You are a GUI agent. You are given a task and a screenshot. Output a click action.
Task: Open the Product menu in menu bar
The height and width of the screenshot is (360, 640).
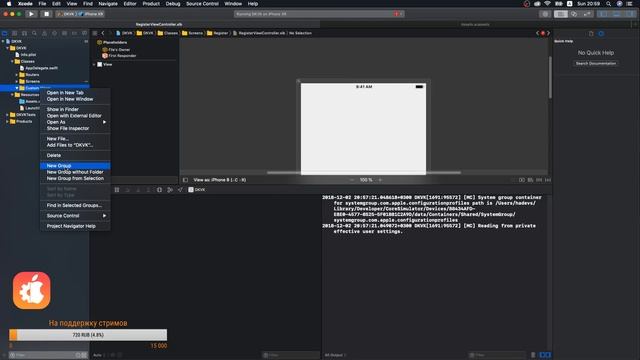(x=151, y=4)
